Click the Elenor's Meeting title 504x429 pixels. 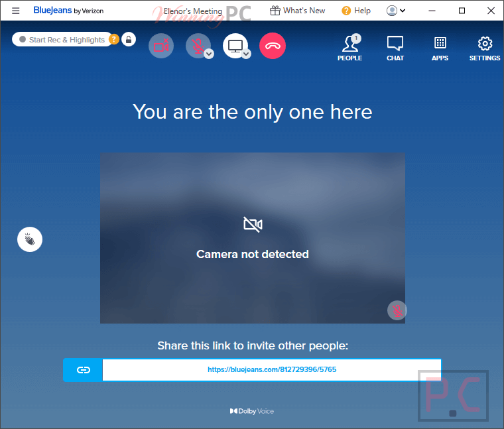[193, 11]
